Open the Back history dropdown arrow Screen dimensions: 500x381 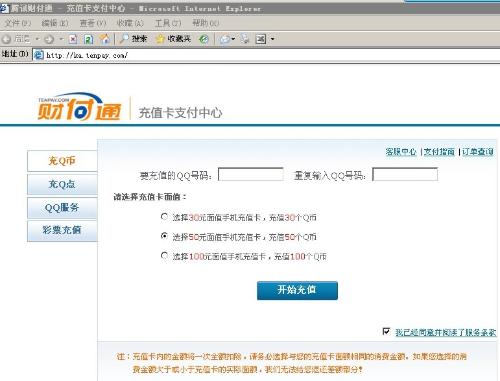coord(37,39)
